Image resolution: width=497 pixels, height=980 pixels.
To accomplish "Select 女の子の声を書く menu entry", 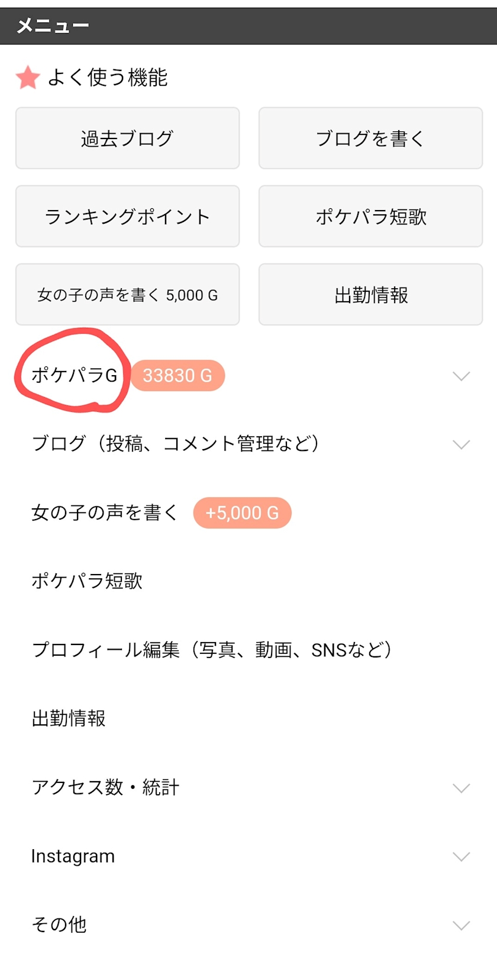I will point(104,512).
